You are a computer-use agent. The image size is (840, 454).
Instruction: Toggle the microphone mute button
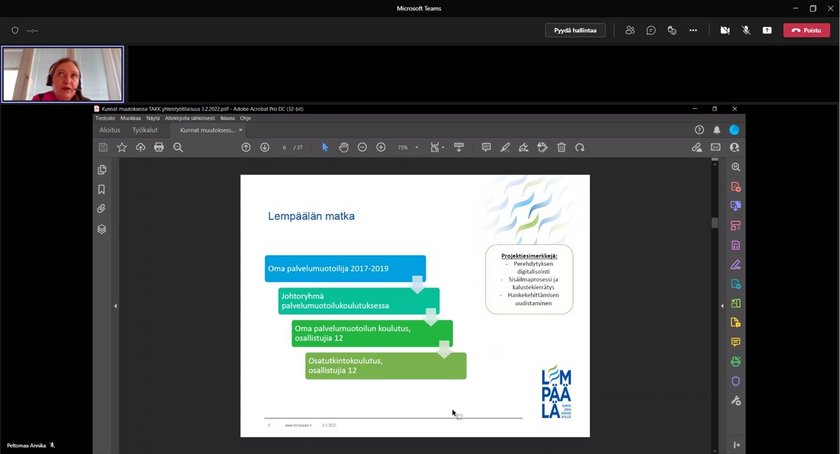point(746,30)
